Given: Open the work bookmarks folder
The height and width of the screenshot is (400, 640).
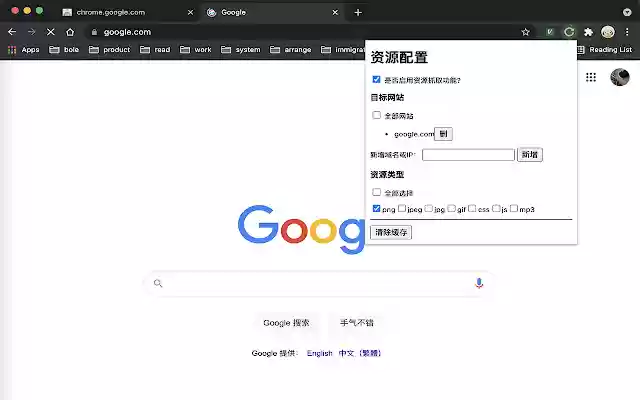Looking at the screenshot, I should click(x=196, y=50).
